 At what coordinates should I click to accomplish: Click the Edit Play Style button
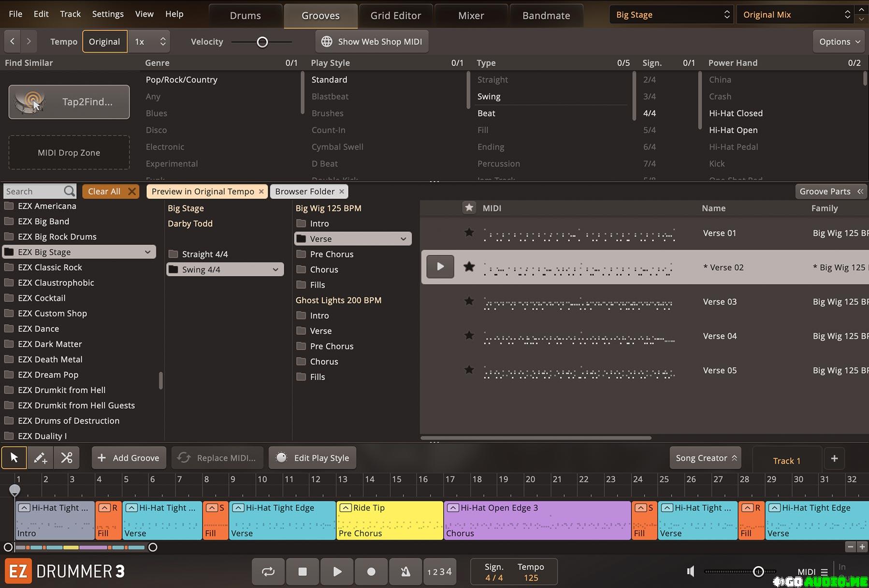(313, 458)
